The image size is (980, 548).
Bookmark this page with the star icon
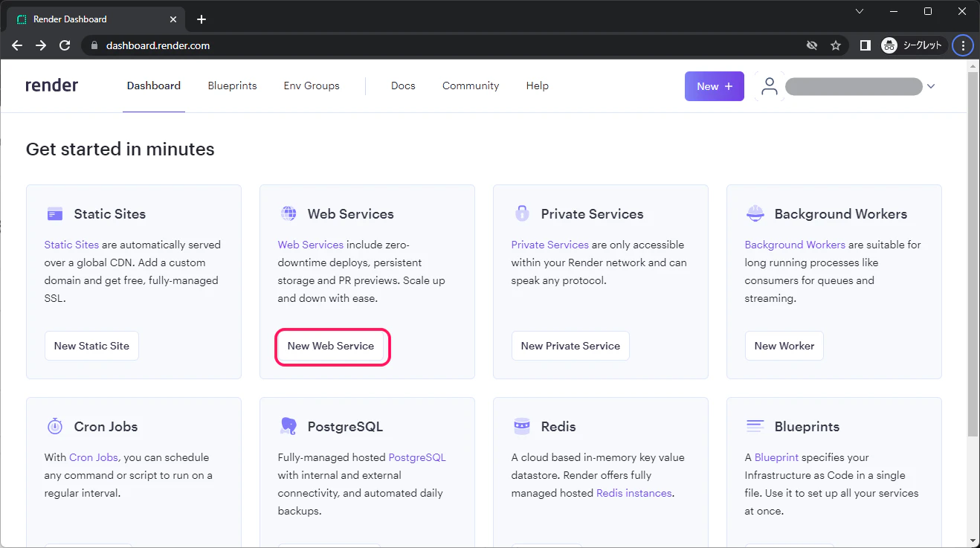click(x=836, y=45)
